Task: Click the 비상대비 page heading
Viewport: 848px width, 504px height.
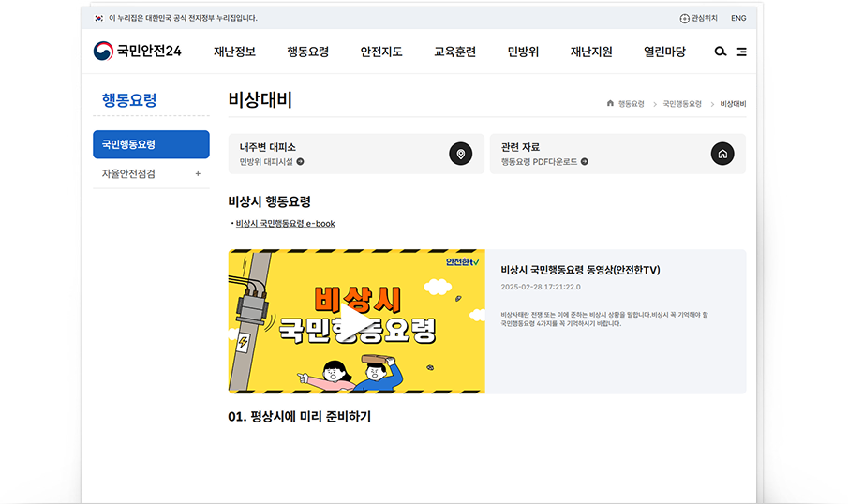Action: click(x=260, y=100)
